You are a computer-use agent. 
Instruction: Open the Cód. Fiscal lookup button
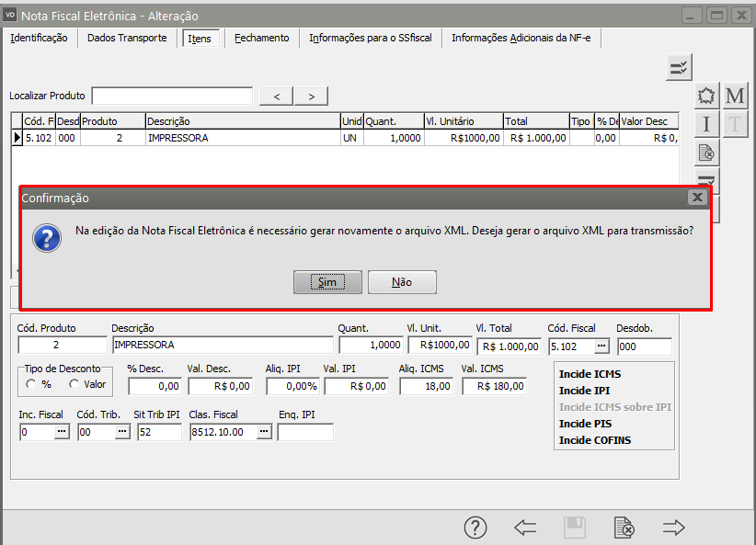point(601,346)
